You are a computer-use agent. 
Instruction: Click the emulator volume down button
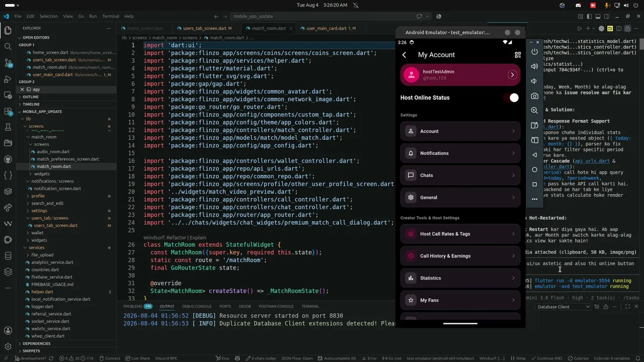[x=534, y=81]
